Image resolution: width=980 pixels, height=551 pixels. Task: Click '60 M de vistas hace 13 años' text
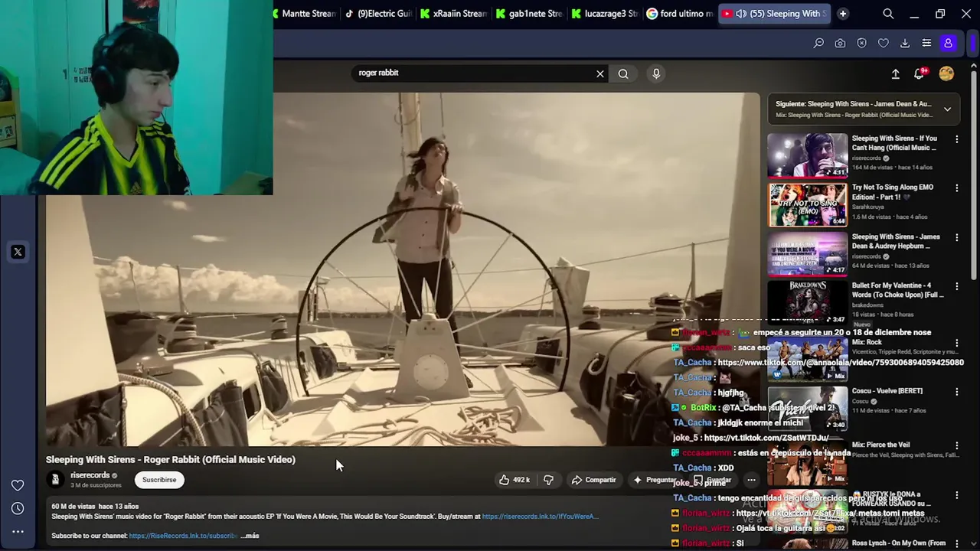coord(95,507)
